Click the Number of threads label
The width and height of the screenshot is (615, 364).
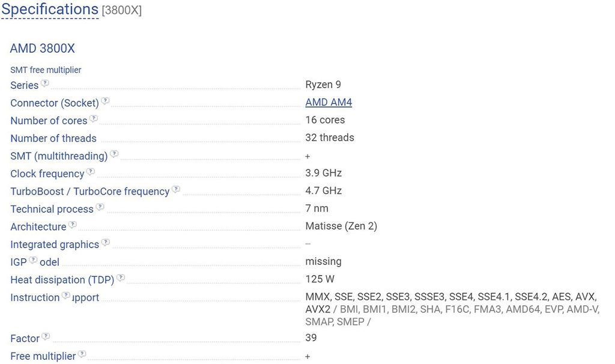pos(53,138)
